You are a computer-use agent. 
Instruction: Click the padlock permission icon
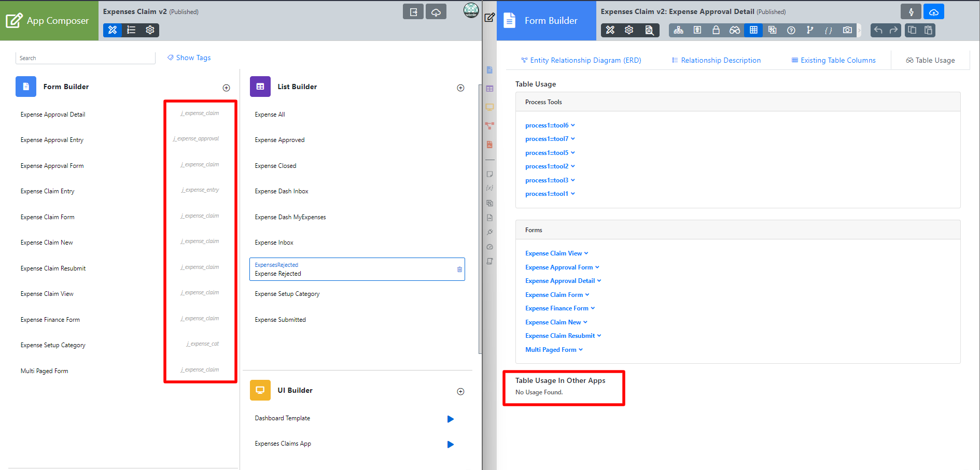716,30
